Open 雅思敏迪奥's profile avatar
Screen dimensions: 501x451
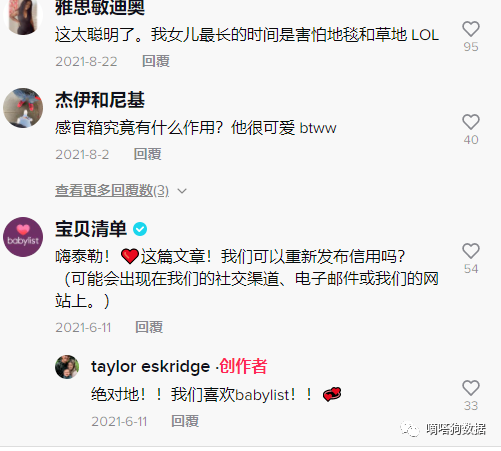(x=23, y=15)
